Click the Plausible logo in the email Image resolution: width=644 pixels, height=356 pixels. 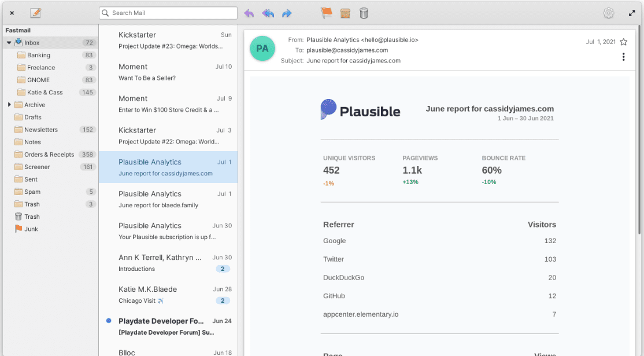pyautogui.click(x=360, y=110)
